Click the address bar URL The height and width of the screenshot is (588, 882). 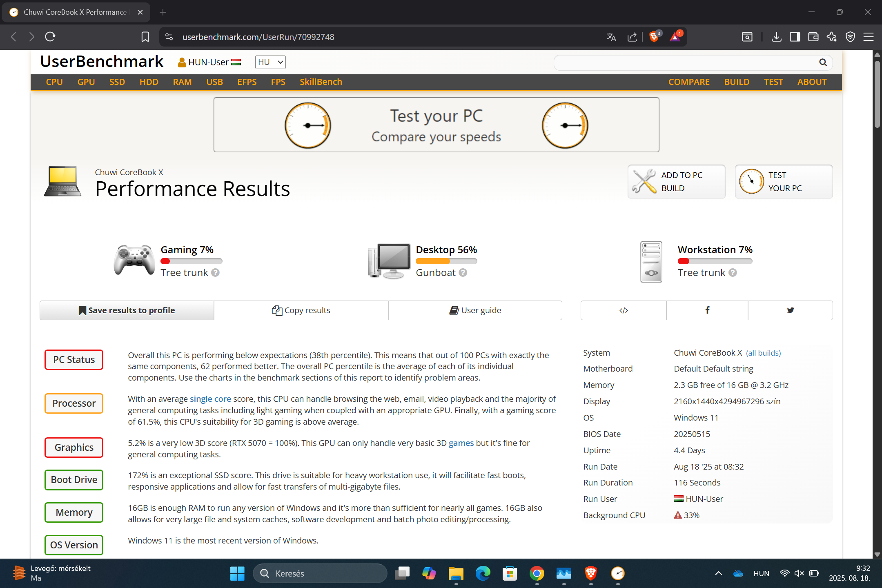point(258,37)
